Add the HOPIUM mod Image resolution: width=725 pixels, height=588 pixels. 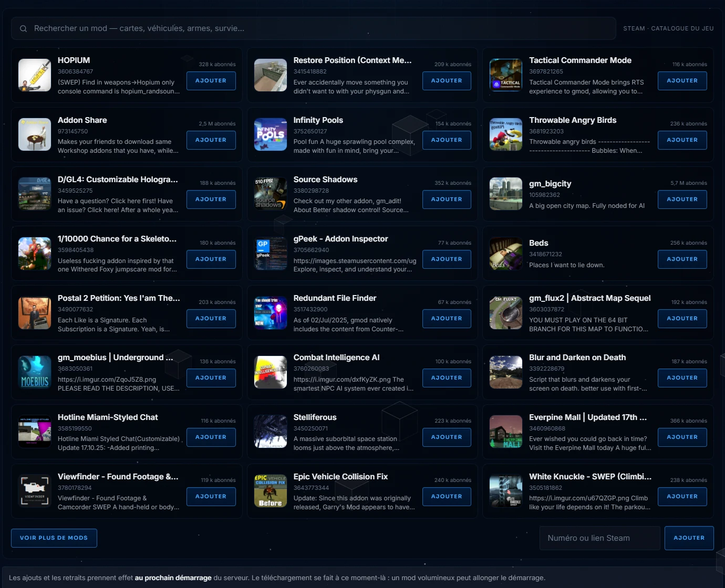pos(211,81)
